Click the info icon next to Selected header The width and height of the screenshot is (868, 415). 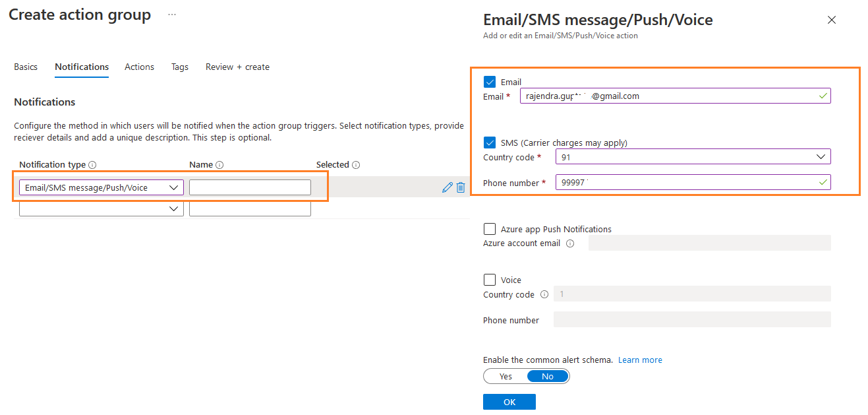click(356, 165)
